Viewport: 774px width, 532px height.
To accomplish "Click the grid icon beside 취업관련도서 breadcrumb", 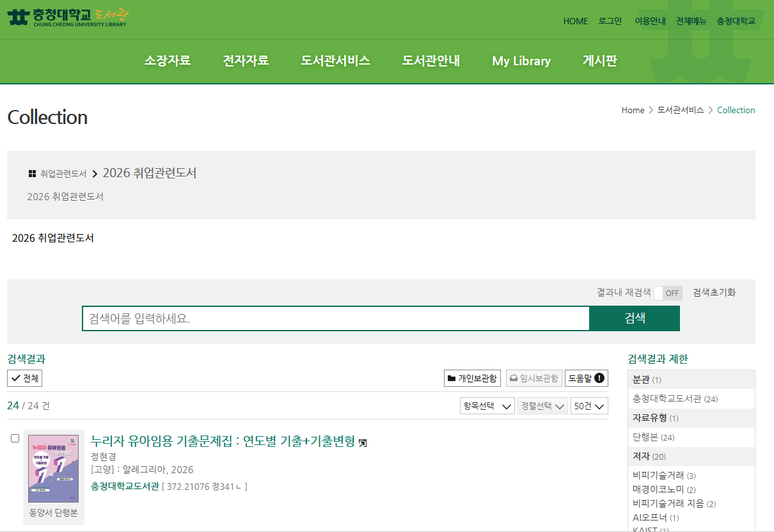I will pos(32,174).
